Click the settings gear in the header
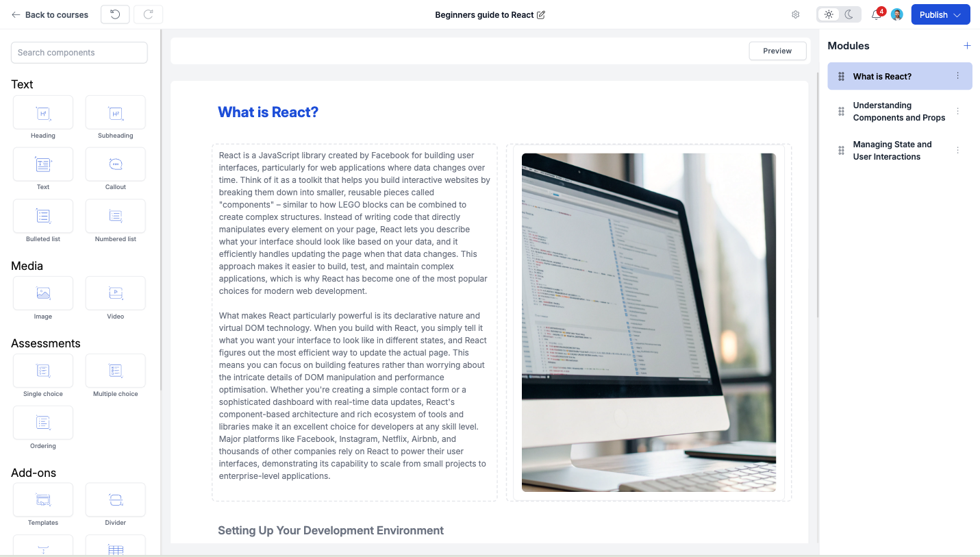This screenshot has height=557, width=980. [x=795, y=14]
